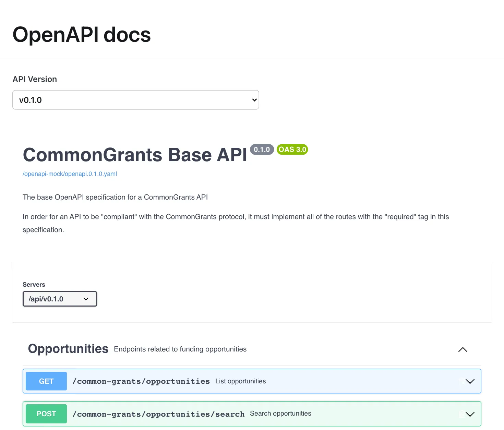Click the paragraph about 'compliant' APIs
504x430 pixels.
tap(236, 223)
